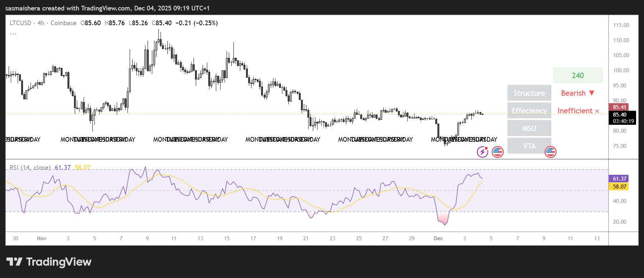644x278 pixels.
Task: Click the VTA table cell
Action: pos(529,146)
